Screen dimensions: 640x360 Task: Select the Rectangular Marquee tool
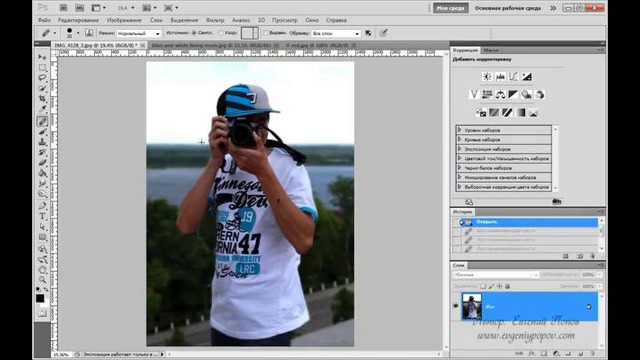42,67
